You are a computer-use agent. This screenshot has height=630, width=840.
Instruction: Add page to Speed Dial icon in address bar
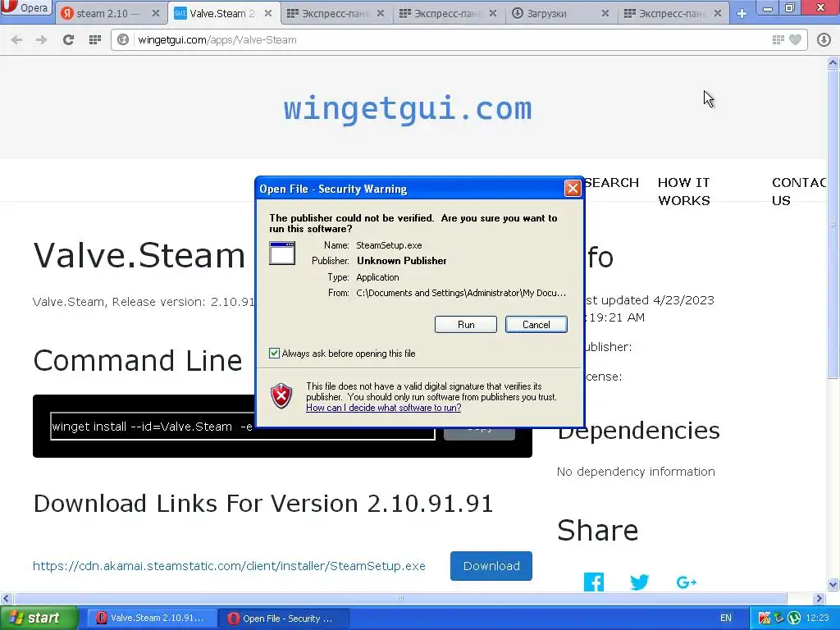click(778, 39)
